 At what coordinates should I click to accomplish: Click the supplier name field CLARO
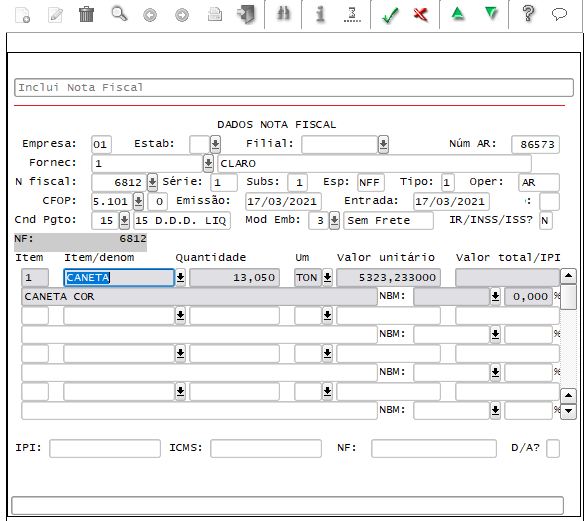click(x=374, y=164)
